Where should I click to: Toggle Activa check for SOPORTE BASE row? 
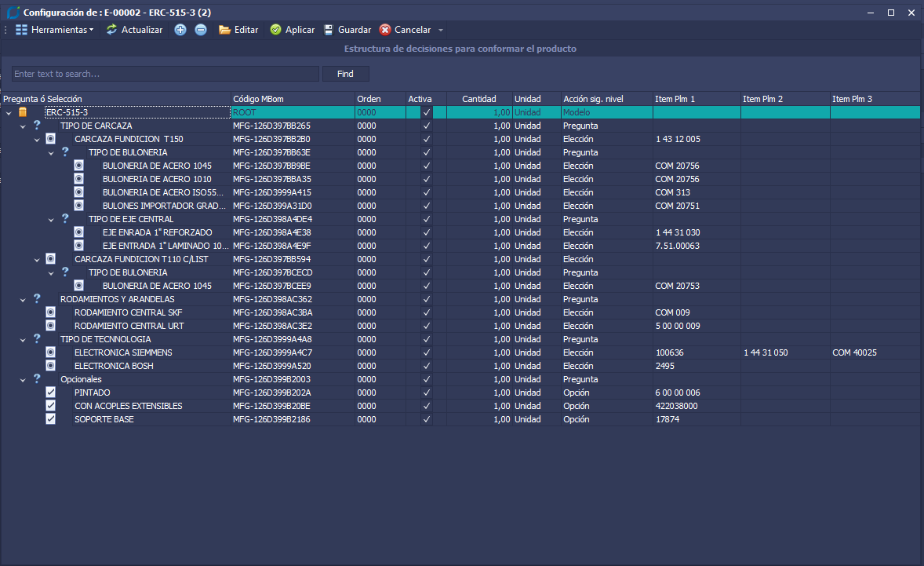click(427, 419)
